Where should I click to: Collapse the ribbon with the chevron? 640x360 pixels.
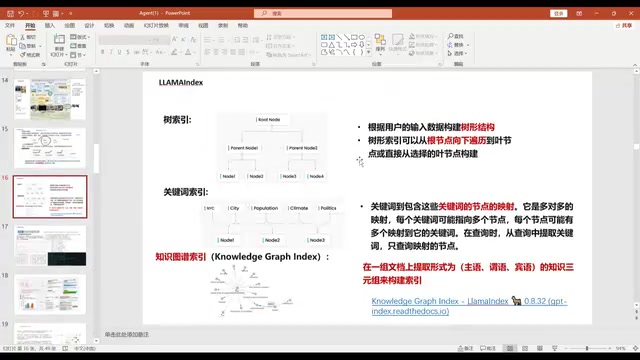tap(635, 65)
